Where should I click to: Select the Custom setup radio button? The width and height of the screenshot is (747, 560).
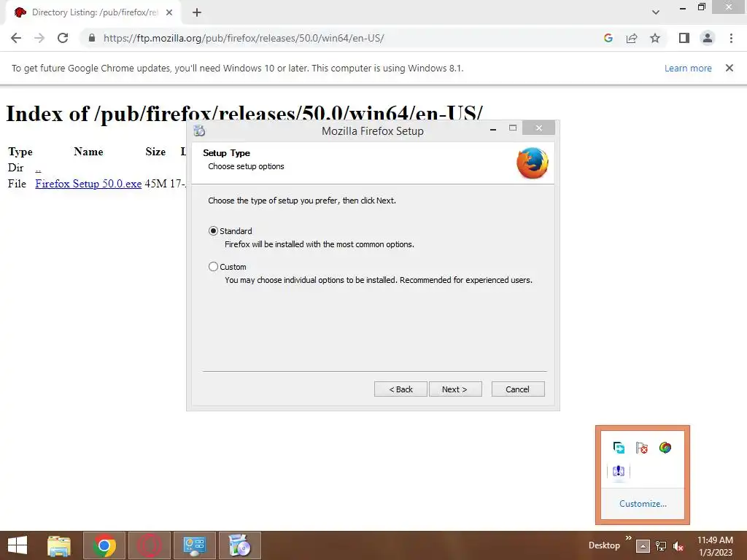coord(213,267)
